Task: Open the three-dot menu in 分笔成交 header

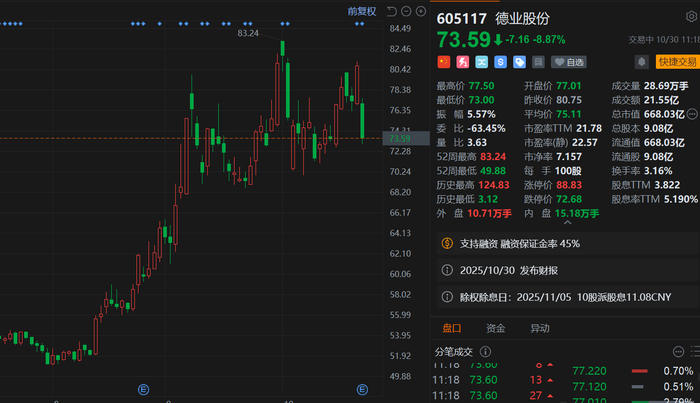Action: point(678,352)
